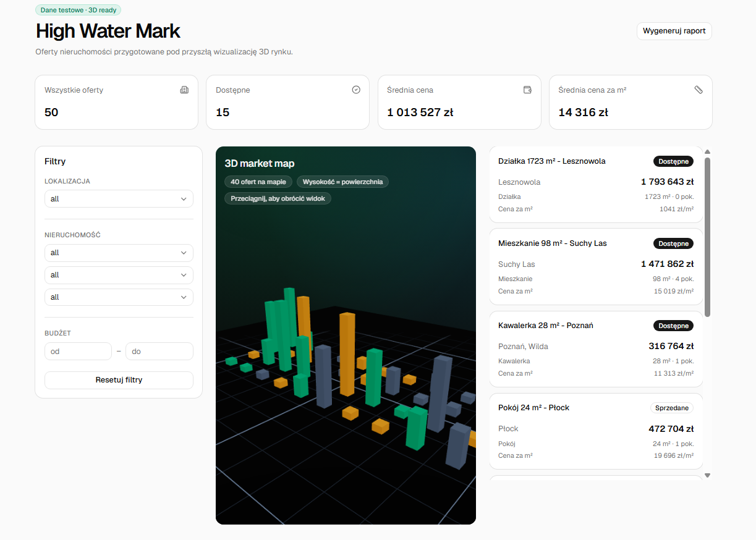This screenshot has width=756, height=540.
Task: Click Dostępne badge on Lesznowola listing
Action: 673,161
